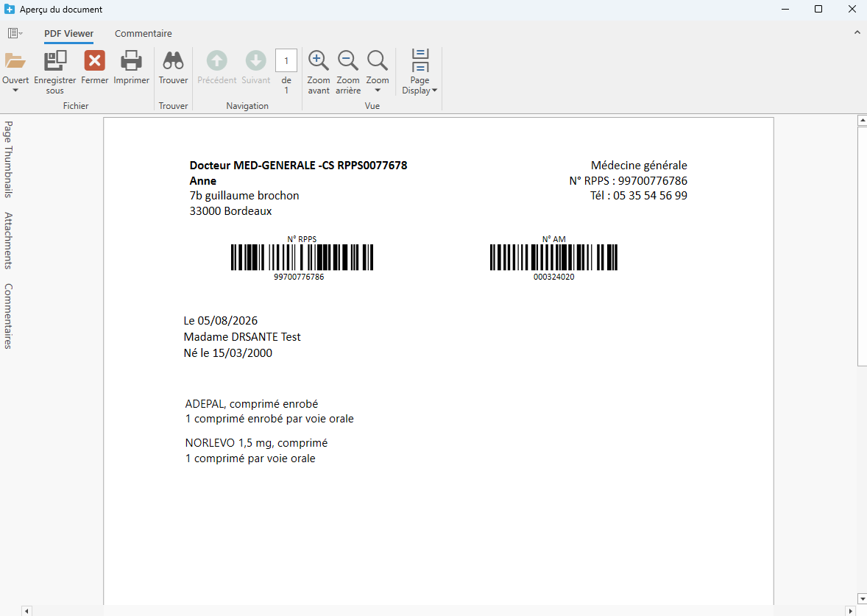
Task: Open the Trouver binoculars search tool
Action: pyautogui.click(x=173, y=61)
